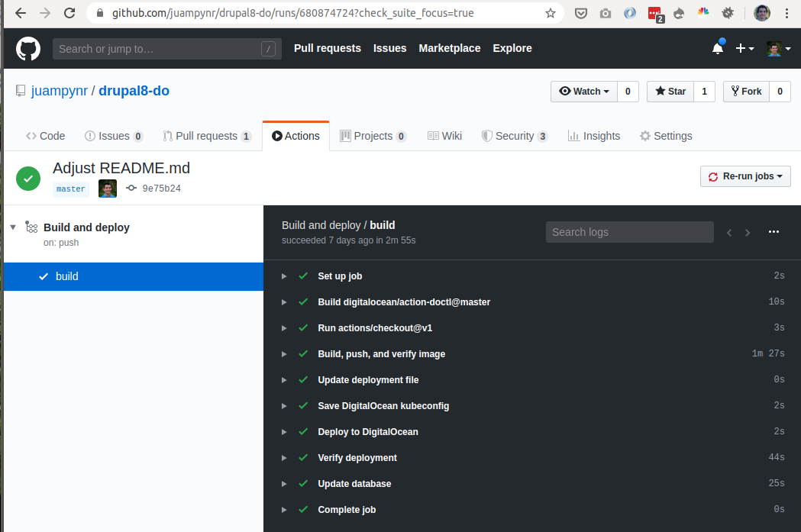Go to previous log search result
The image size is (801, 532).
tap(729, 233)
